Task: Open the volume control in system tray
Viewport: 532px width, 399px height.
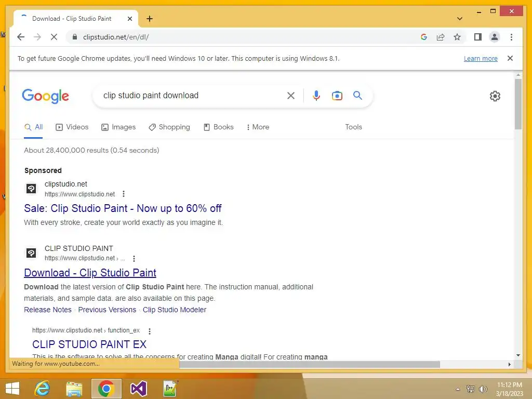Action: tap(483, 389)
